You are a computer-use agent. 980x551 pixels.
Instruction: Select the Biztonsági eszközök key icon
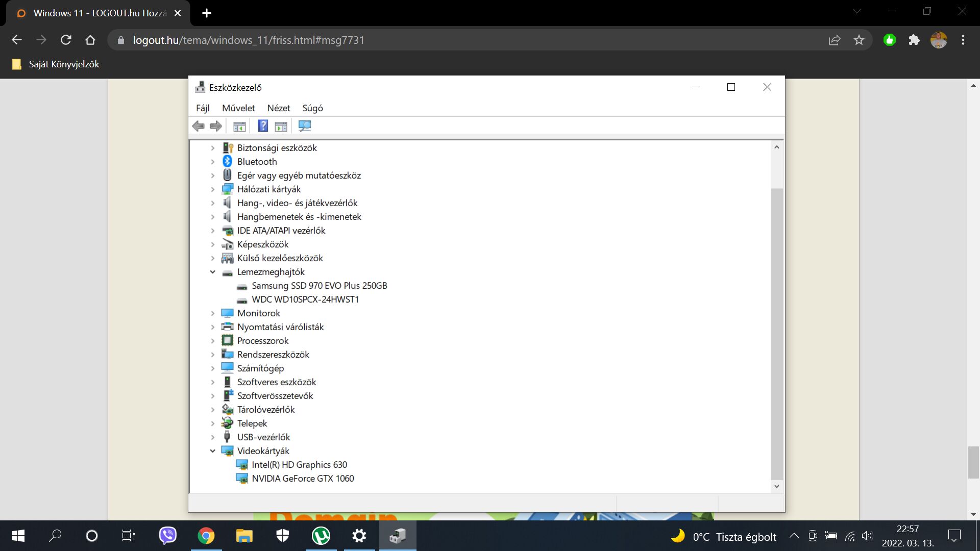pos(228,147)
